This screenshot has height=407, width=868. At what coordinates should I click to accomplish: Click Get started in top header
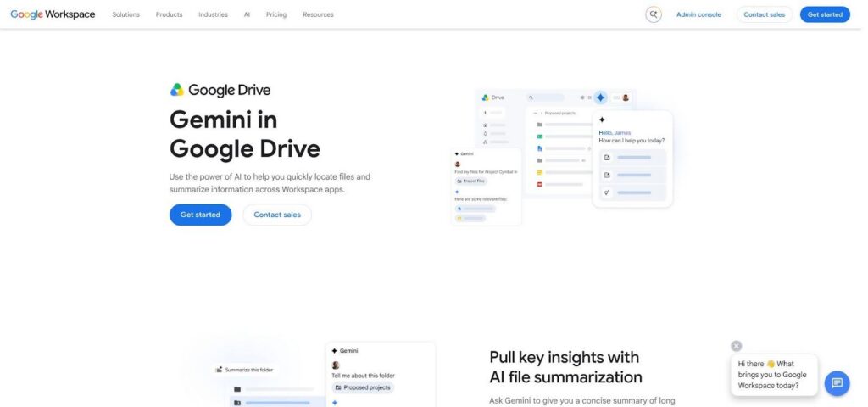(825, 14)
